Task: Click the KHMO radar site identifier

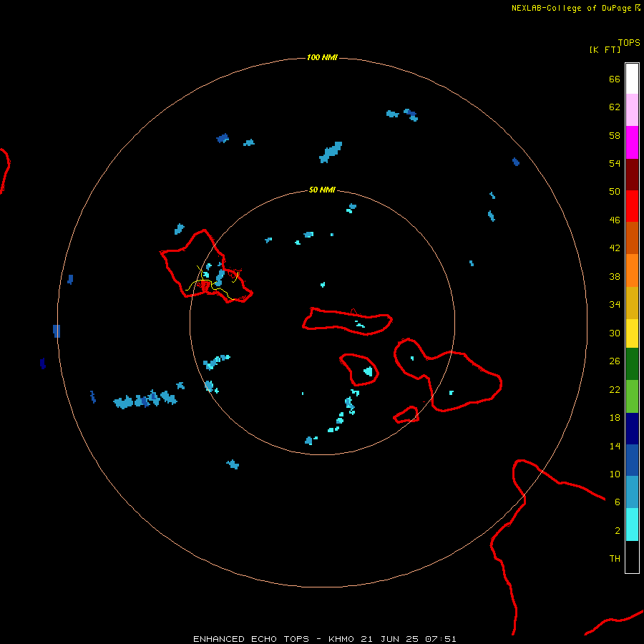Action: point(341,639)
